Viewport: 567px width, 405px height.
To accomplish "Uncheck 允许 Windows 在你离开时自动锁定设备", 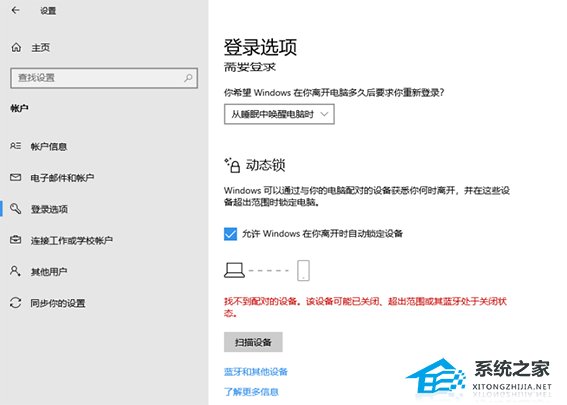I will [x=230, y=234].
